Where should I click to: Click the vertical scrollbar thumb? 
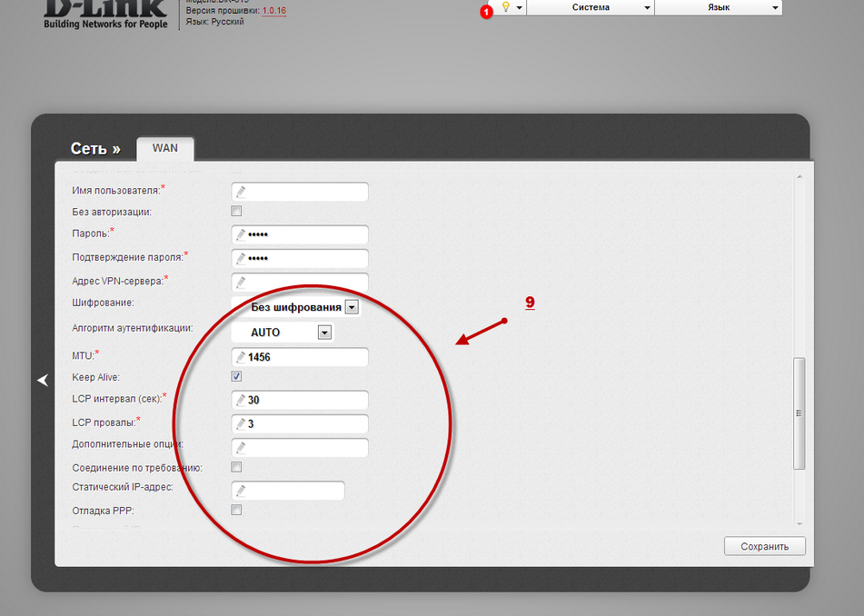pyautogui.click(x=799, y=413)
